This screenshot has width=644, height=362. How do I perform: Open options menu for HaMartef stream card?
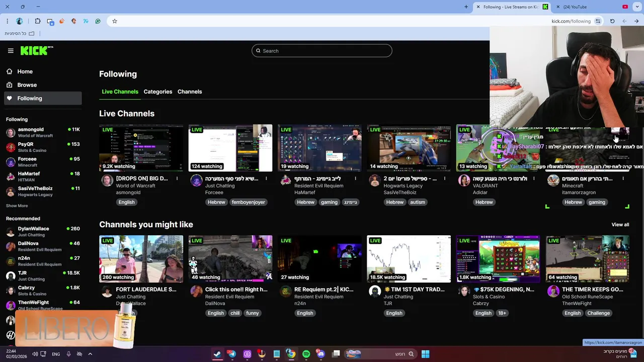click(355, 178)
